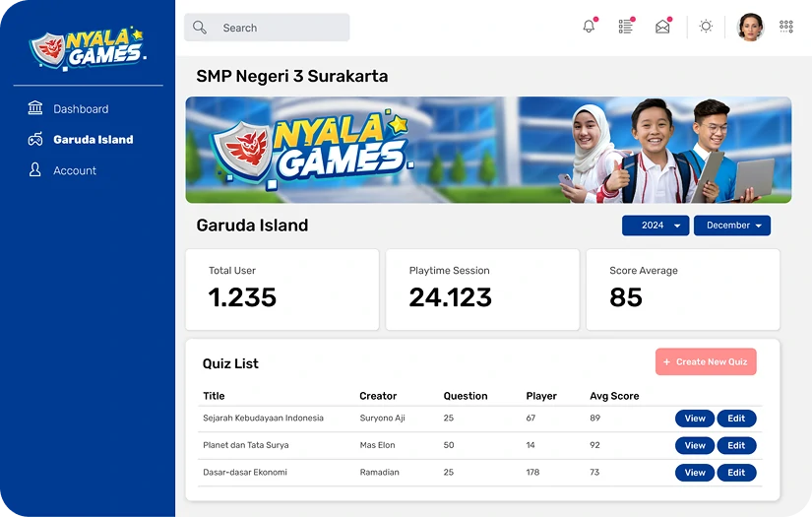Open the Dashboard menu item

click(x=81, y=108)
